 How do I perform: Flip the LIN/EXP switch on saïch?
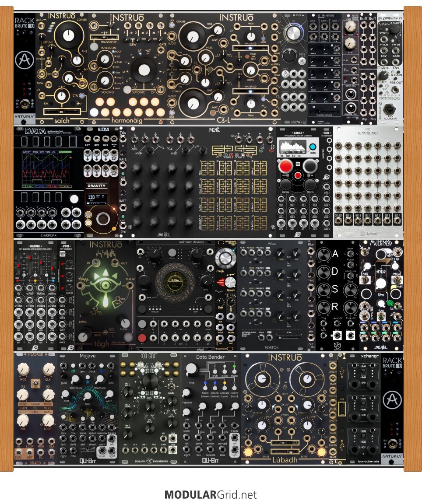coord(81,73)
